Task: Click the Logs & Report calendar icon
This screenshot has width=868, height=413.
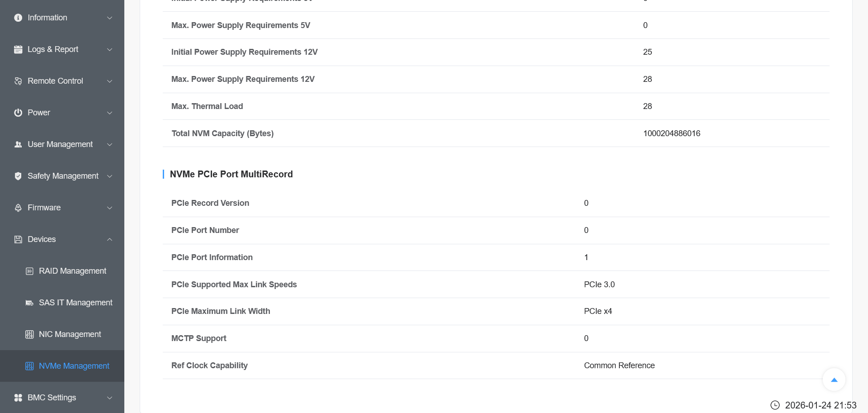Action: [x=18, y=49]
